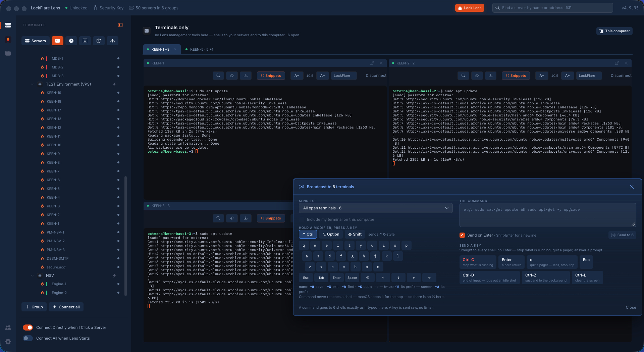Toggle the Option modifier key
644x352 pixels.
coord(331,234)
